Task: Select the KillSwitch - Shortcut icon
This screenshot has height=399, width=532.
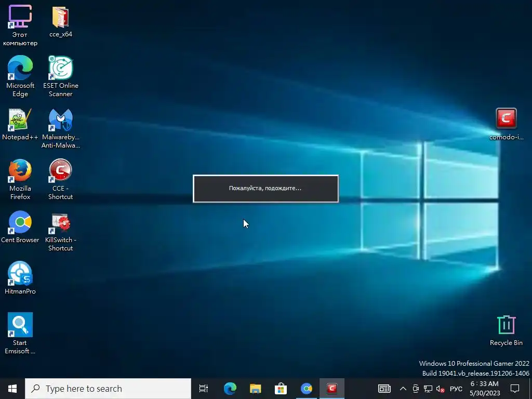Action: (61, 231)
